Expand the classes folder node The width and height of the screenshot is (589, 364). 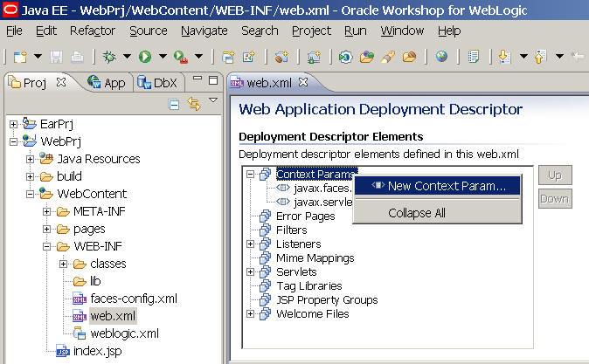pos(63,264)
